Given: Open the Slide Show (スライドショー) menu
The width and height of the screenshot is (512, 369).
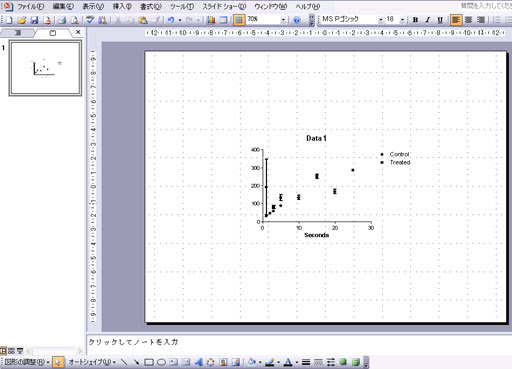Looking at the screenshot, I should click(x=224, y=6).
